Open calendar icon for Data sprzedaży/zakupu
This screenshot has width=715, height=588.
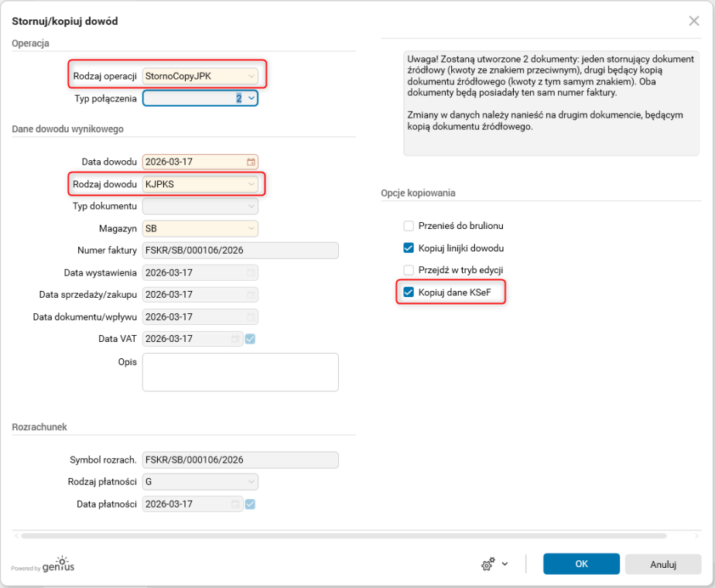[251, 295]
